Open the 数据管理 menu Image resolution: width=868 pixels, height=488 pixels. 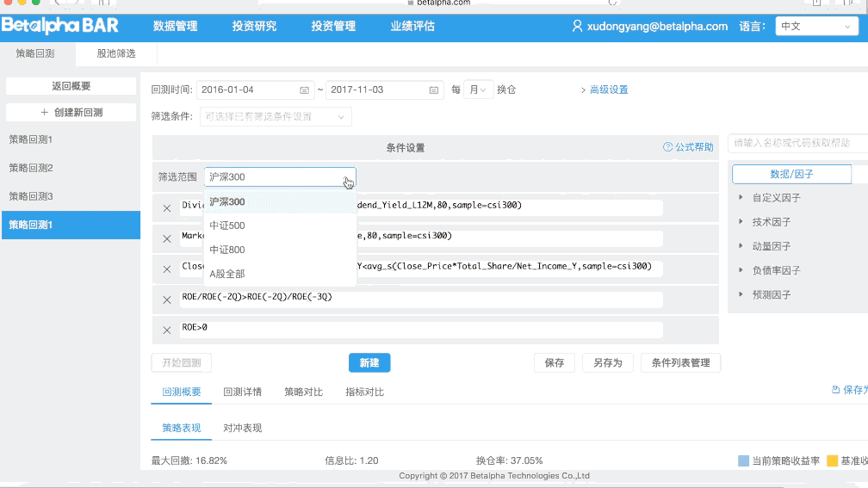point(176,26)
